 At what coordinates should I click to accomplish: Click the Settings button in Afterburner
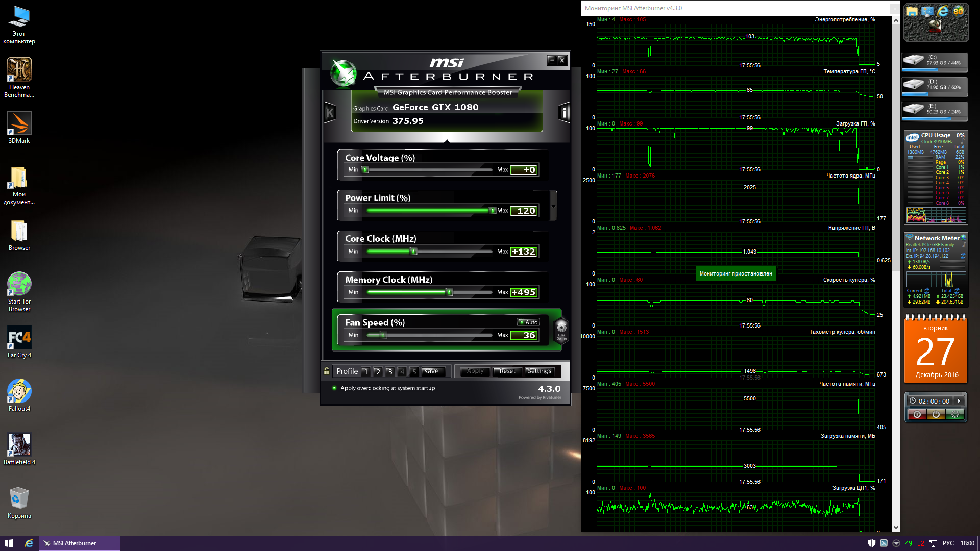coord(539,371)
